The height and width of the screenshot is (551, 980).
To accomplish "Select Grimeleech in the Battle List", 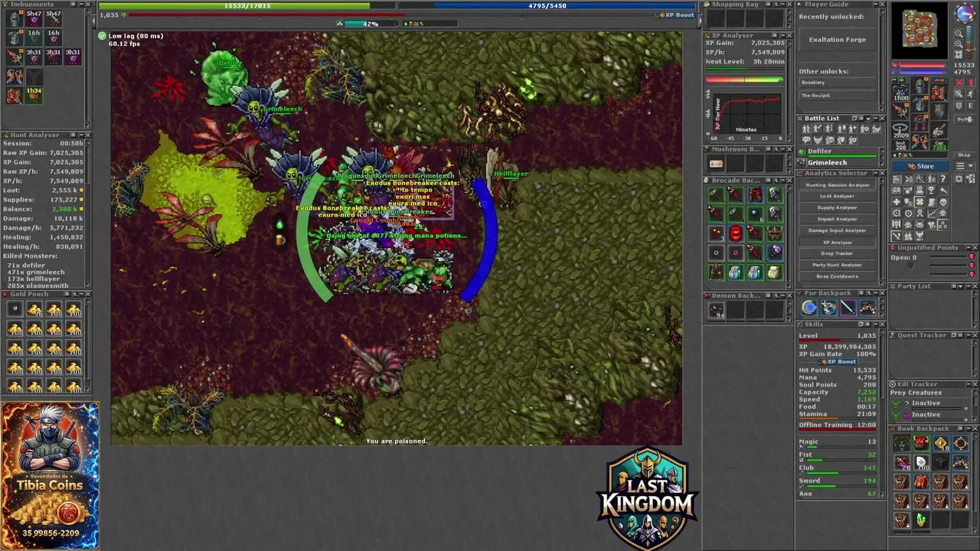I will coord(838,162).
